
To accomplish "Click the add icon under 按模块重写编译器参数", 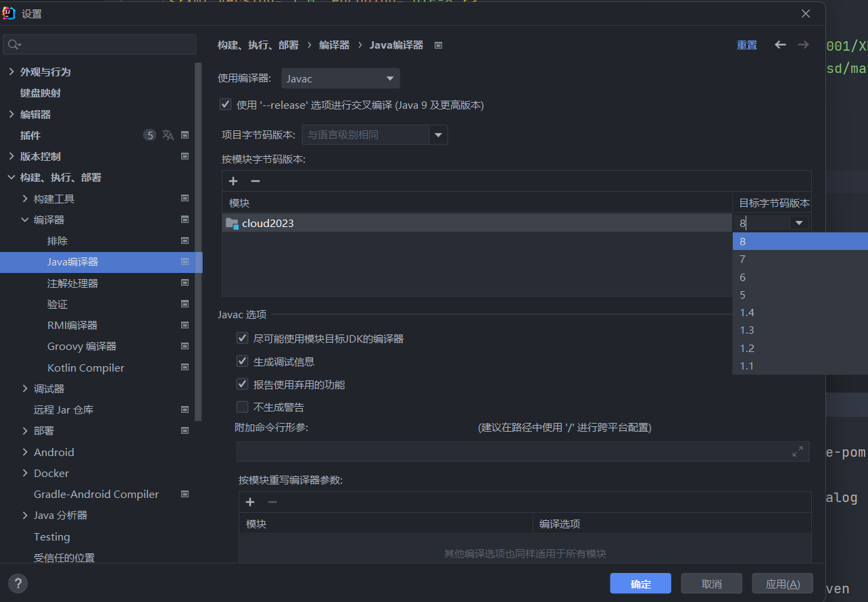I will coord(250,502).
